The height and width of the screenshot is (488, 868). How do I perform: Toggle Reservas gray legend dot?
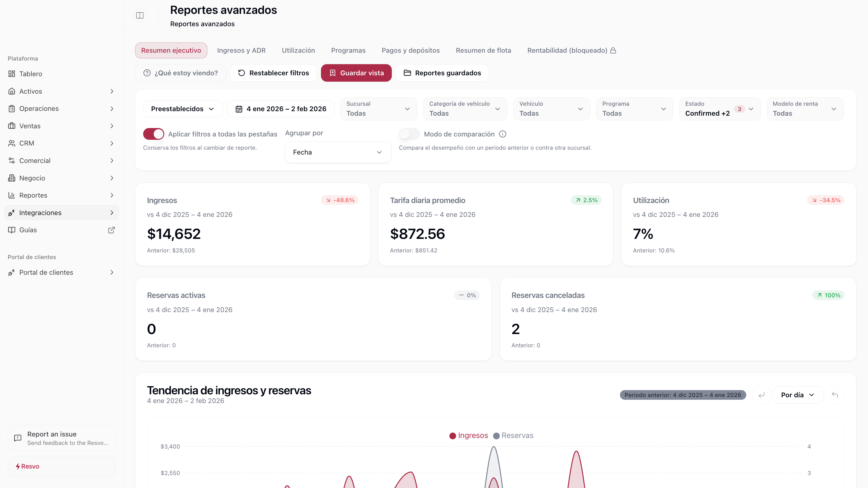tap(496, 436)
